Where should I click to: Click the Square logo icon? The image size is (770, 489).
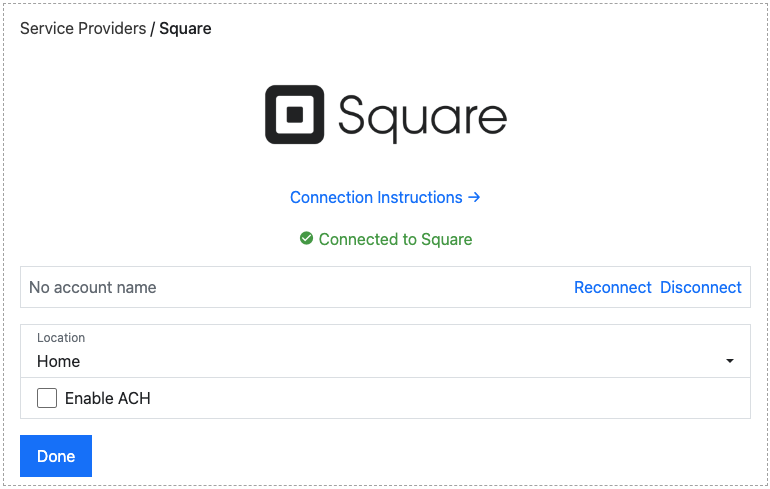[295, 114]
